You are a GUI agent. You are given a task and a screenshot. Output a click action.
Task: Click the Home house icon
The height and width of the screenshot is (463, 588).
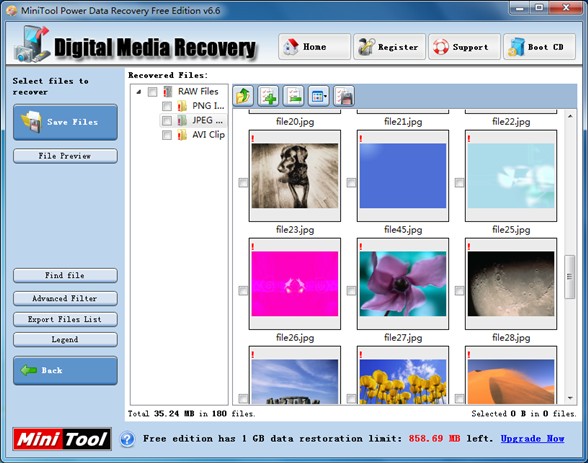pos(291,47)
